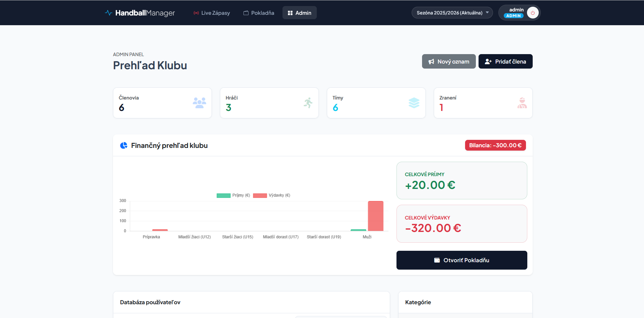Click the pie chart icon beside Finančný prehľad

[x=124, y=146]
